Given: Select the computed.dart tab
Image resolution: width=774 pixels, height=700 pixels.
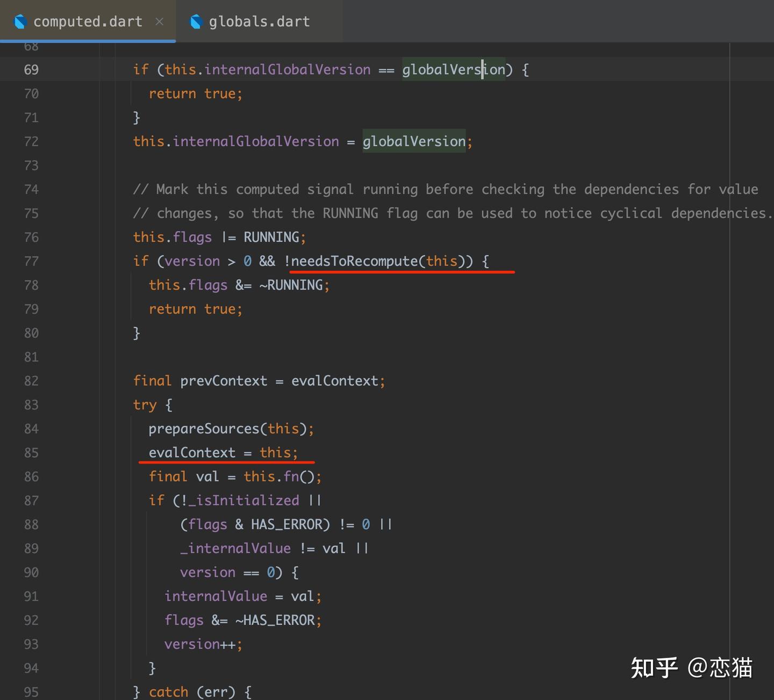Looking at the screenshot, I should pos(88,21).
